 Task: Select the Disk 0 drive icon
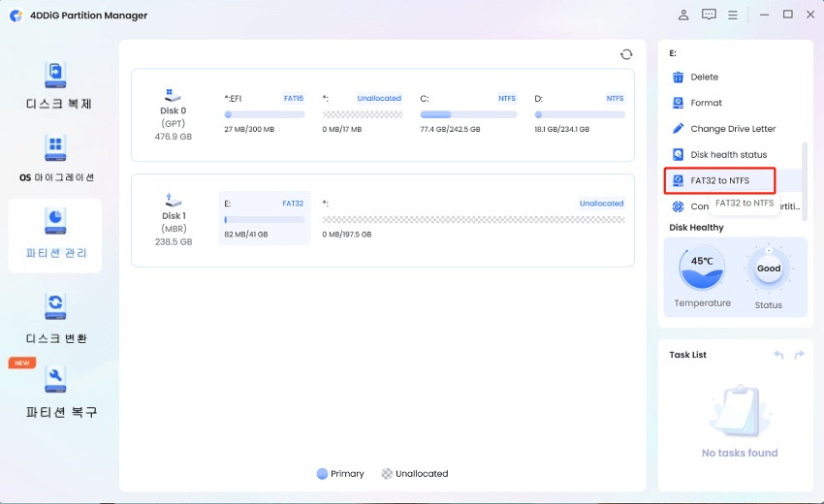point(173,96)
